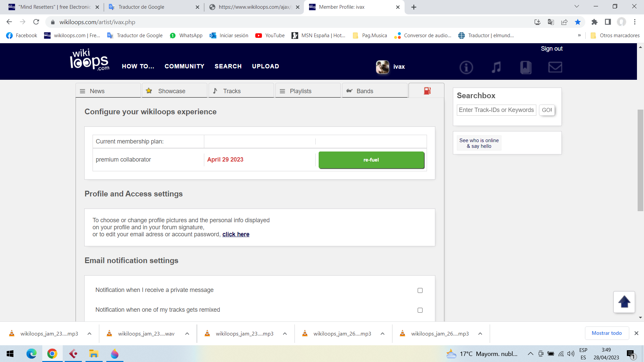Enable tracks remixed notification checkbox
This screenshot has width=644, height=362.
pos(420,310)
